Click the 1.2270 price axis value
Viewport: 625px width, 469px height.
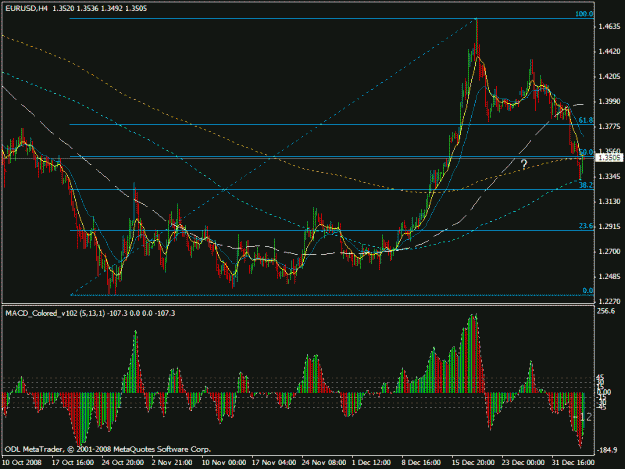coord(609,302)
